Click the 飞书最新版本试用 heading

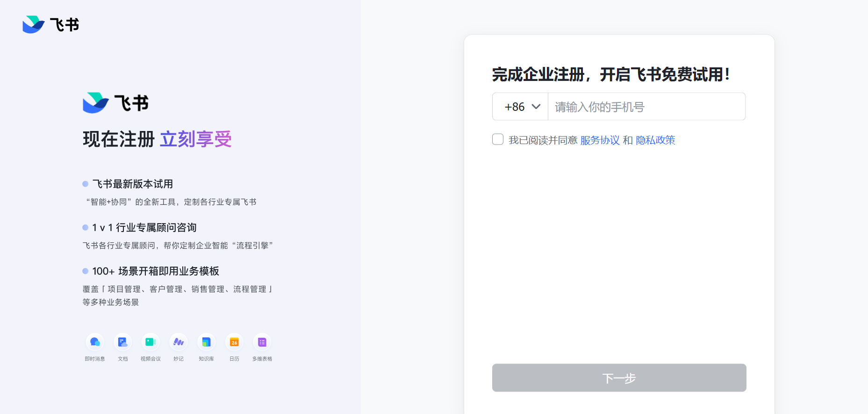(x=133, y=184)
